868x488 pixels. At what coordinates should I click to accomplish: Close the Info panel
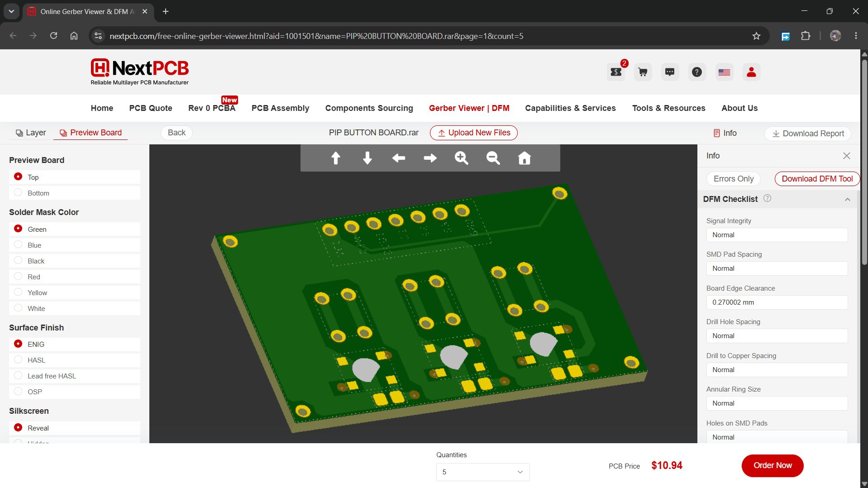(x=846, y=156)
